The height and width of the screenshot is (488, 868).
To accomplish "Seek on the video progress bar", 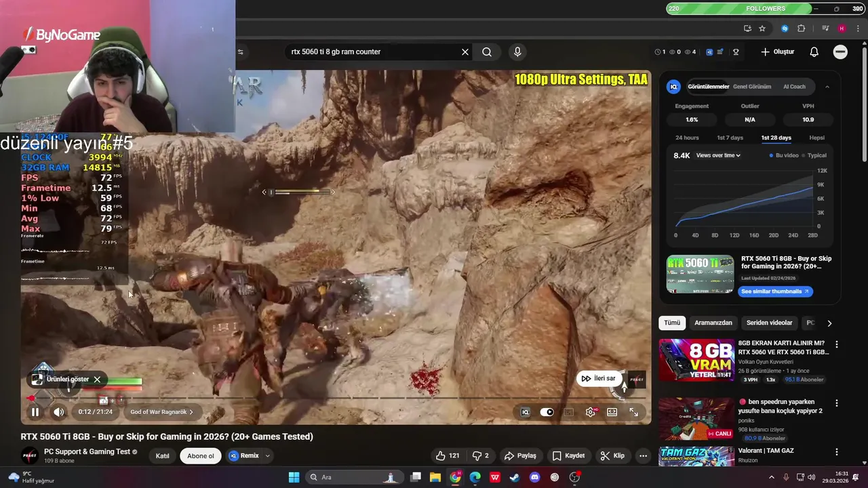I will tap(336, 398).
